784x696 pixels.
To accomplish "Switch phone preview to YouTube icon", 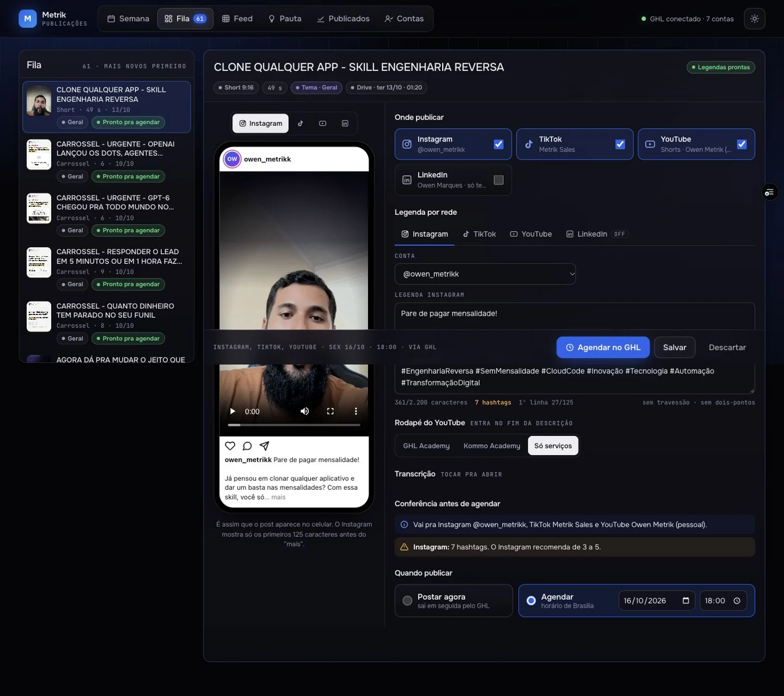I will point(323,124).
